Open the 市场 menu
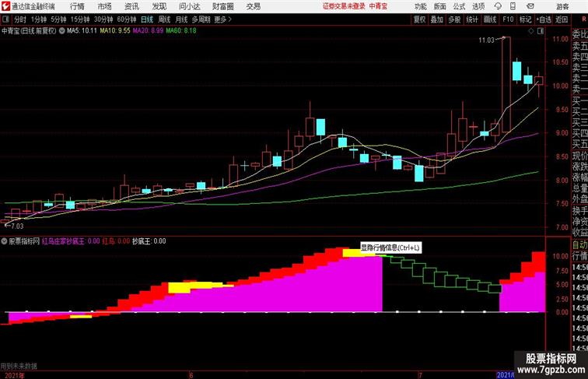Screen dimensions: 588x379 pos(105,6)
